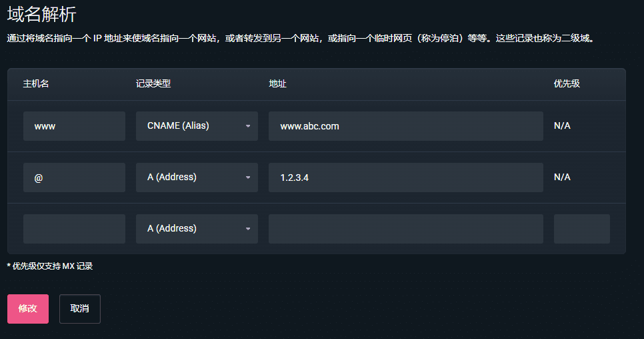This screenshot has height=339, width=644.
Task: Click the 地址 column header
Action: [x=277, y=84]
